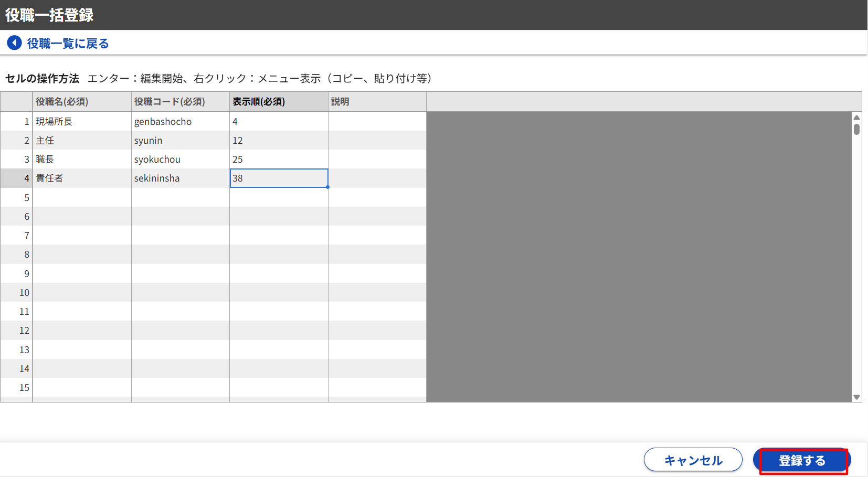
Task: Click the scrollbar up arrow
Action: point(856,118)
